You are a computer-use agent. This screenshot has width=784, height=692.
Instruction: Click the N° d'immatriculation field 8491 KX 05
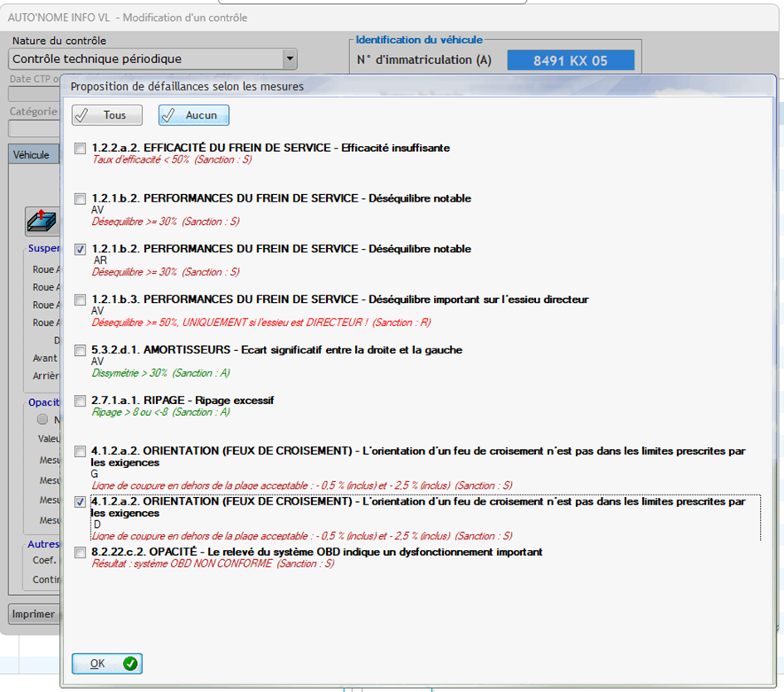pyautogui.click(x=570, y=61)
